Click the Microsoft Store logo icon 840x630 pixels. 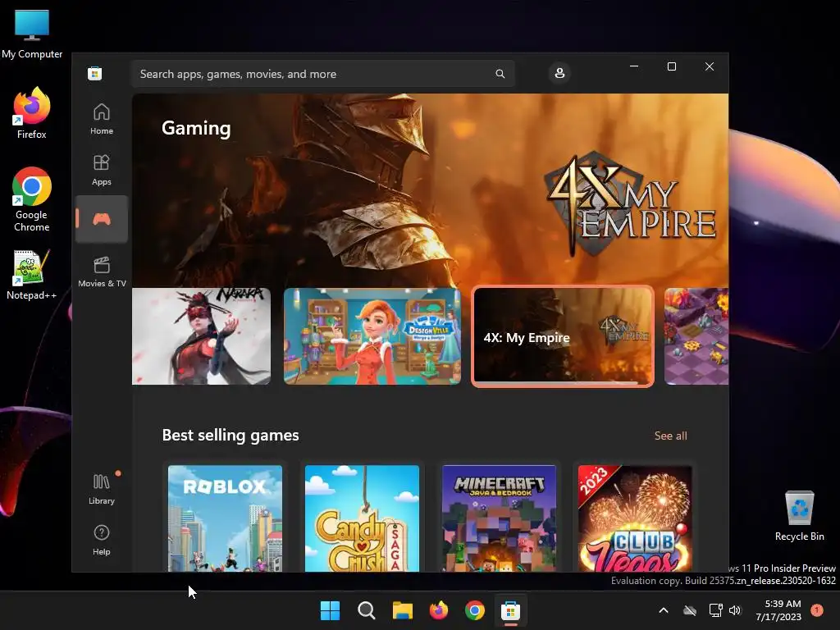(x=95, y=73)
